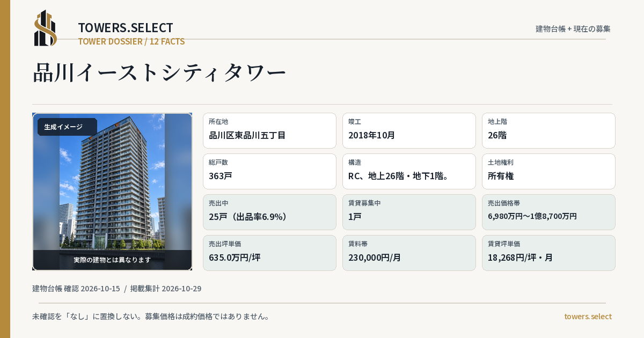The width and height of the screenshot is (644, 338).
Task: Click the 地上階 card showing 26階
Action: [548, 130]
